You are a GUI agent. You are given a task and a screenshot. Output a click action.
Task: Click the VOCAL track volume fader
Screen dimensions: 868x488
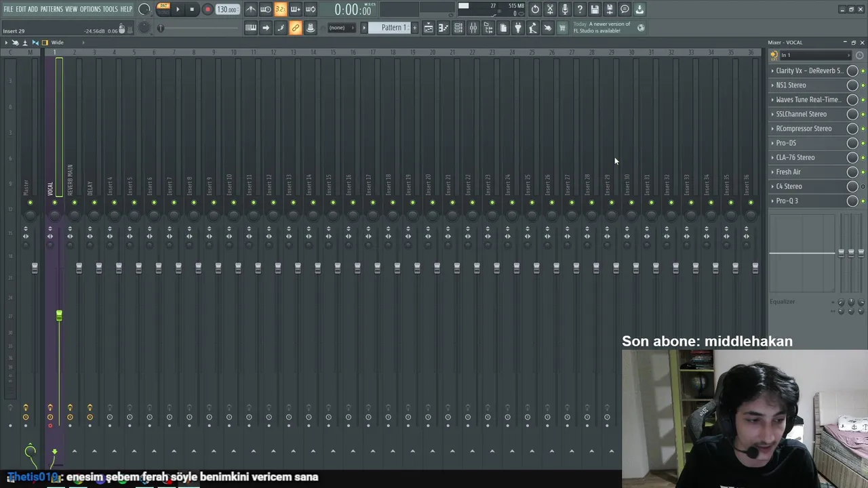59,317
